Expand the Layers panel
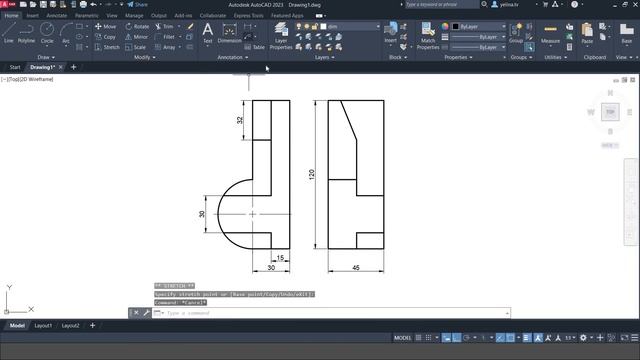 (324, 57)
